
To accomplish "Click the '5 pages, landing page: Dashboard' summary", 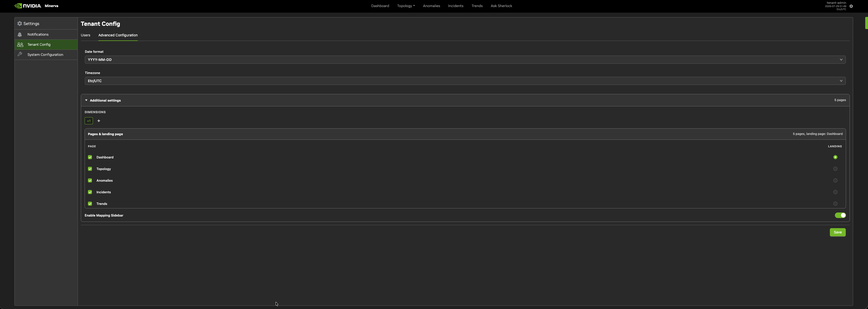I will click(x=817, y=134).
